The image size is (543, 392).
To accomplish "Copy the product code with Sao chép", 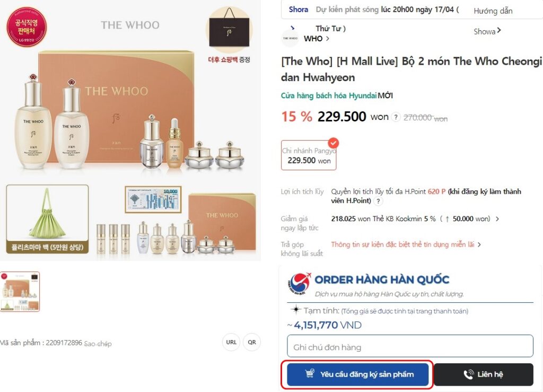I will [x=98, y=344].
